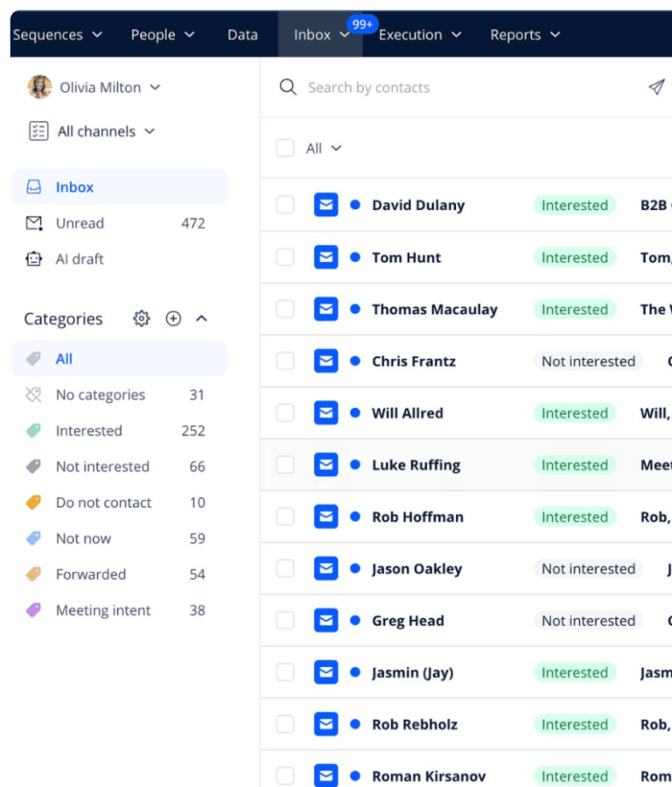
Task: Click the email icon in Jason Oakley row
Action: (326, 568)
